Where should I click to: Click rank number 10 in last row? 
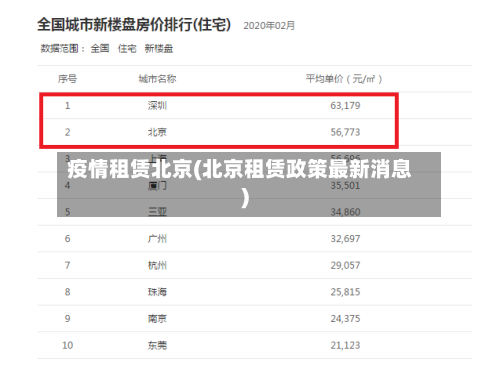[67, 345]
